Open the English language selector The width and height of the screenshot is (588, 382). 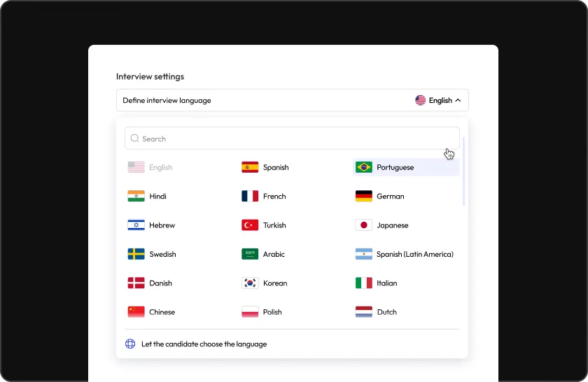click(x=438, y=100)
